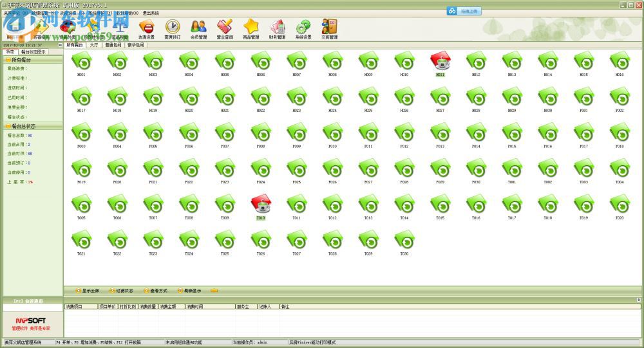Select table P010

pos(333,135)
